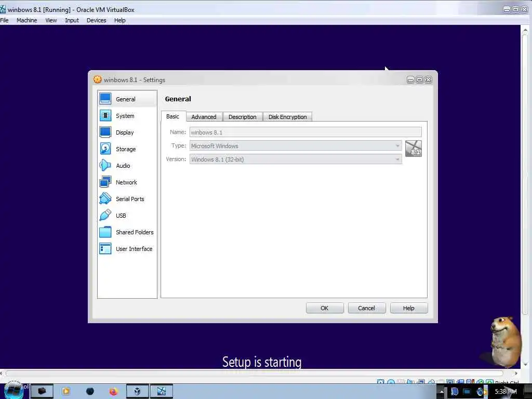Click the VirtualBox icon in main title bar
532x399 pixels.
click(3, 9)
